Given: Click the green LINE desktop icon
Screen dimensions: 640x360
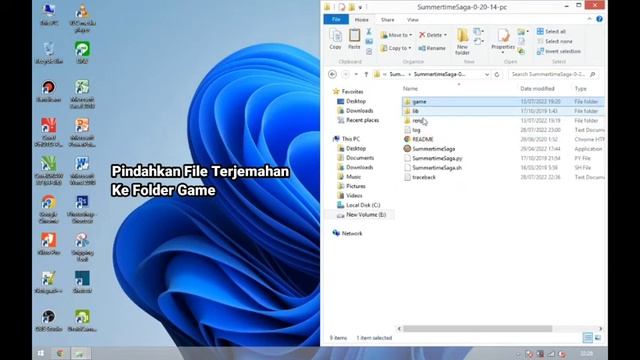Looking at the screenshot, I should 82,53.
